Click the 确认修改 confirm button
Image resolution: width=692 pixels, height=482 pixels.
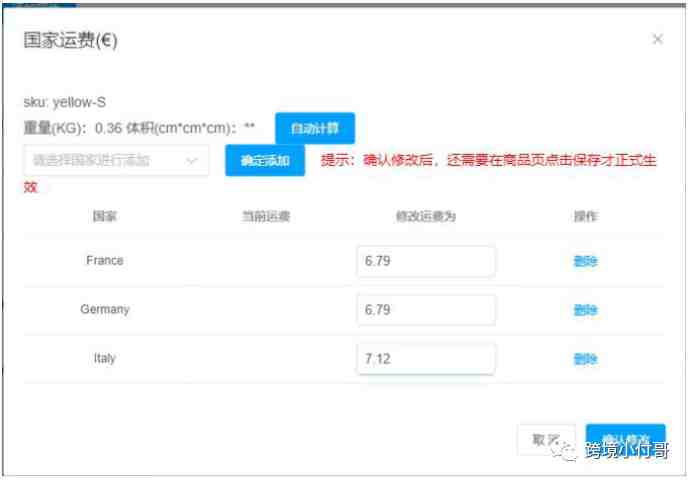pos(625,440)
